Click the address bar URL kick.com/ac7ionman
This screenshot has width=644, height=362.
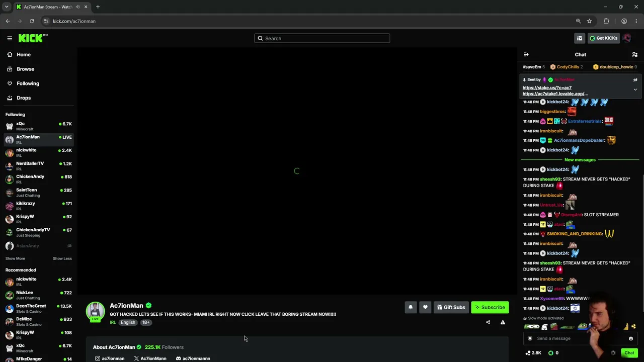[x=74, y=21]
